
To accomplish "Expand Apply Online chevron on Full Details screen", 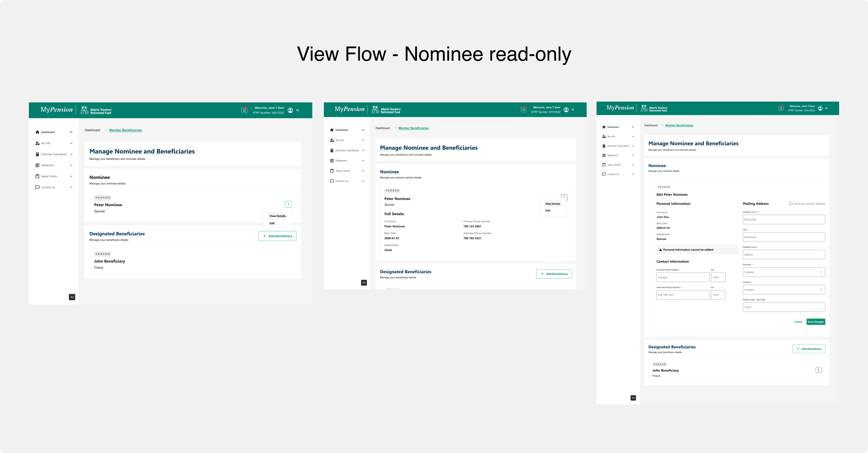I will coord(363,171).
